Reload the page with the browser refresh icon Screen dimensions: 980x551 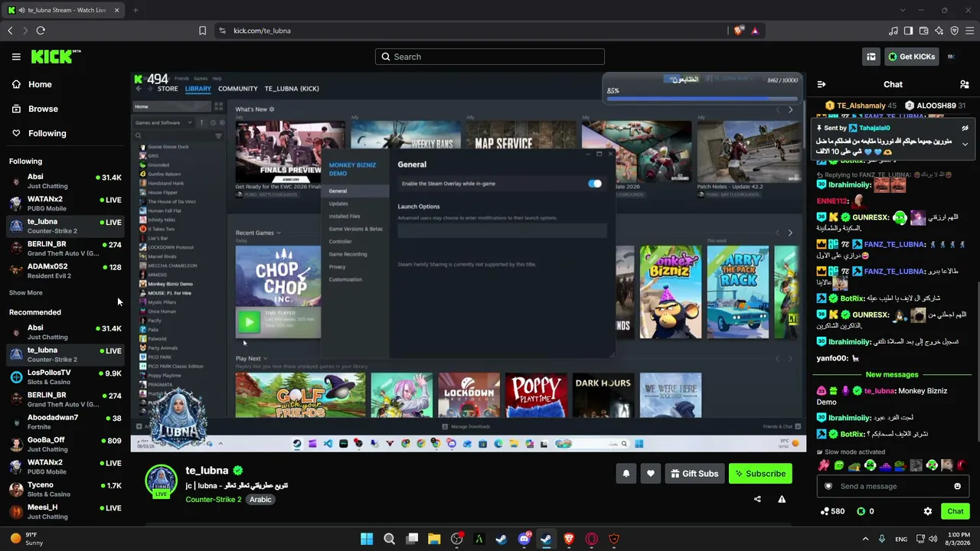41,31
